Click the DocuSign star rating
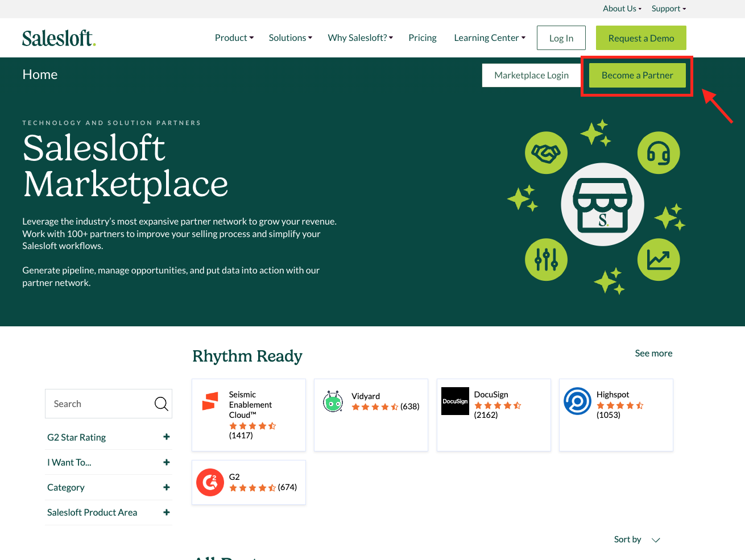The height and width of the screenshot is (560, 745). click(498, 405)
